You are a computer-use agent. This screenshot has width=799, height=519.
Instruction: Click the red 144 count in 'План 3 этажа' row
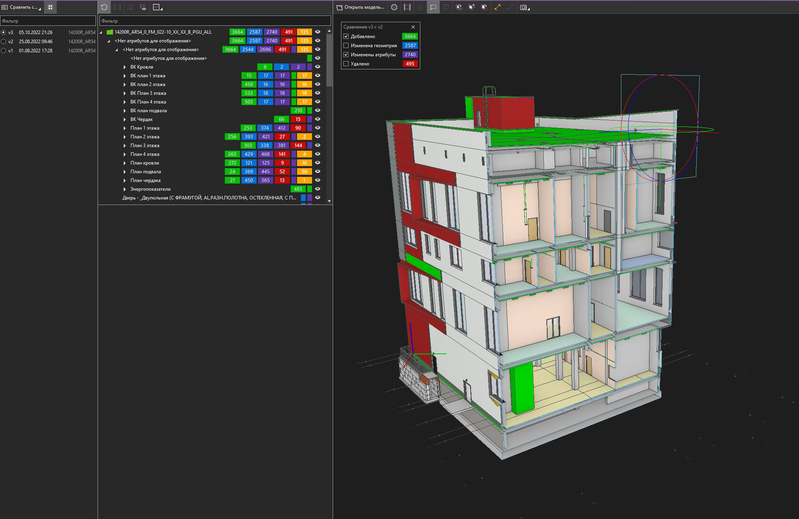(x=298, y=145)
